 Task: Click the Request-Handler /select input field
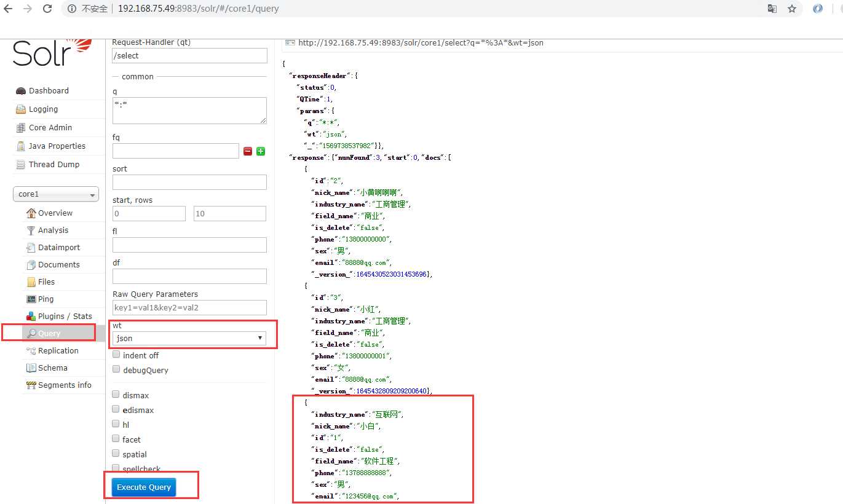(x=189, y=56)
